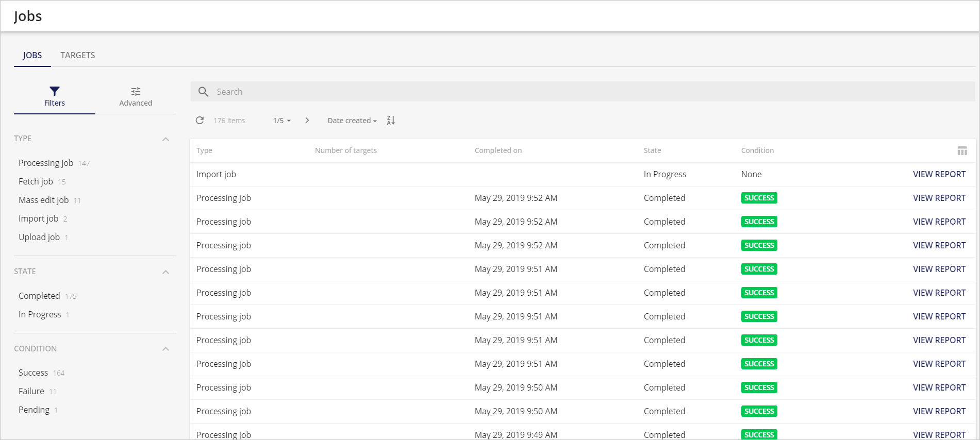Toggle sort direction icon next to Date created
Viewport: 980px width, 440px height.
coord(391,120)
